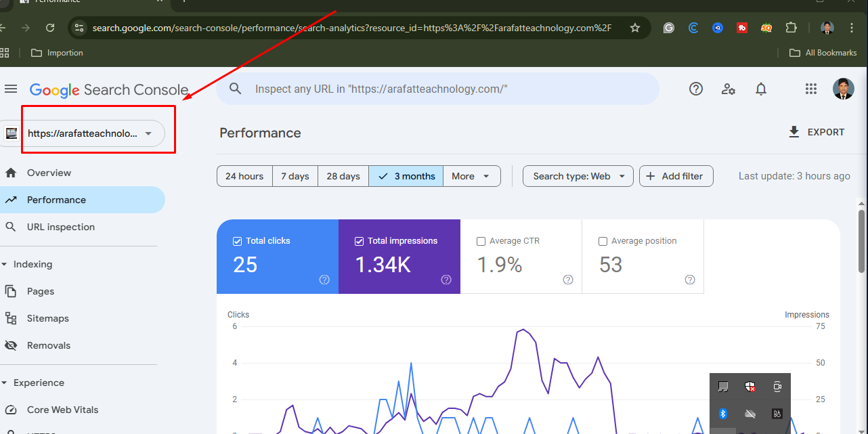Screen dimensions: 868x434
Task: Toggle the Total impressions checkbox
Action: coord(359,241)
